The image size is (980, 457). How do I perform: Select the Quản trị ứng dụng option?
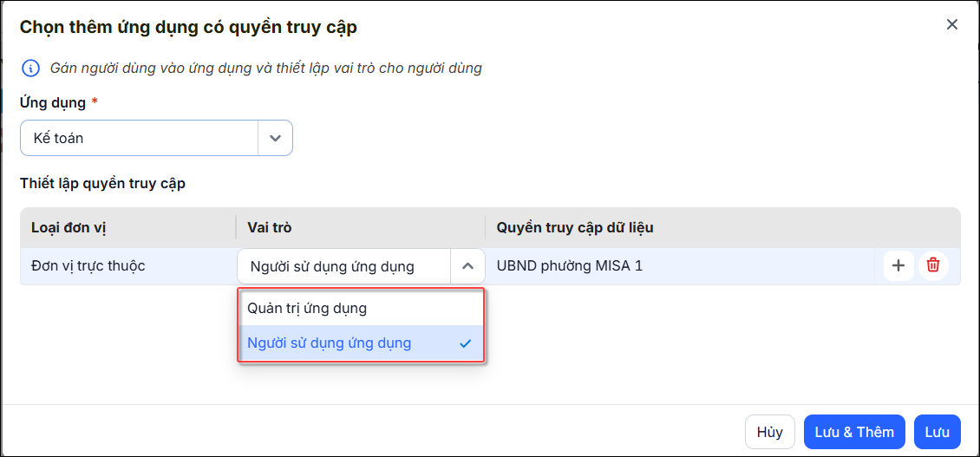pyautogui.click(x=361, y=308)
